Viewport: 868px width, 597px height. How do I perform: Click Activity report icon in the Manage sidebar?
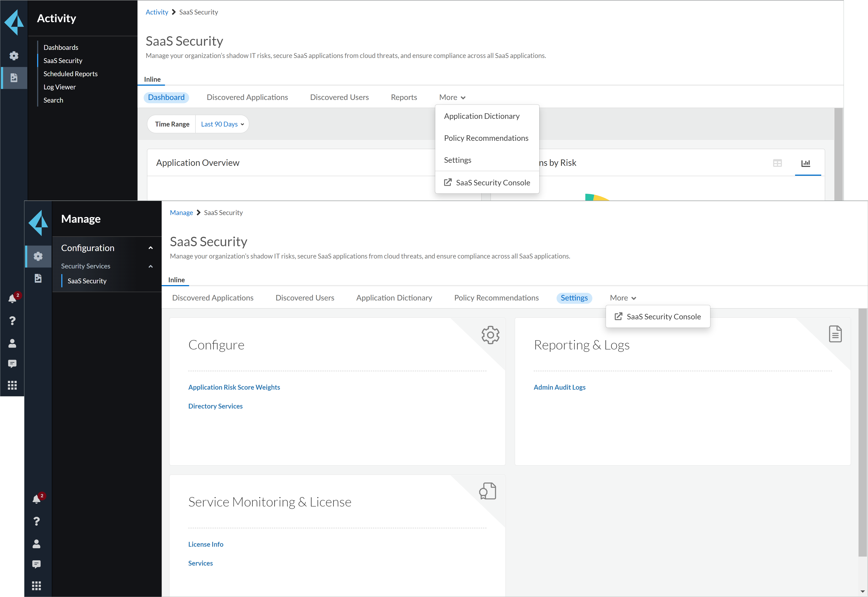[38, 278]
